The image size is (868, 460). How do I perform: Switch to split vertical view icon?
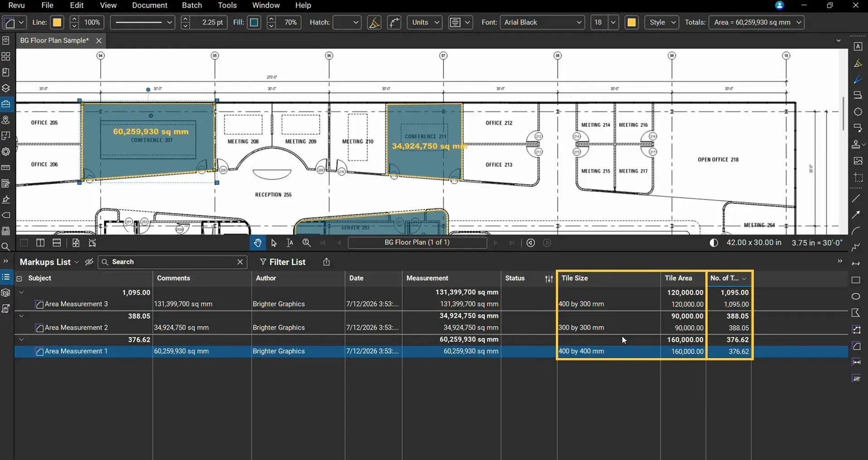pyautogui.click(x=40, y=243)
